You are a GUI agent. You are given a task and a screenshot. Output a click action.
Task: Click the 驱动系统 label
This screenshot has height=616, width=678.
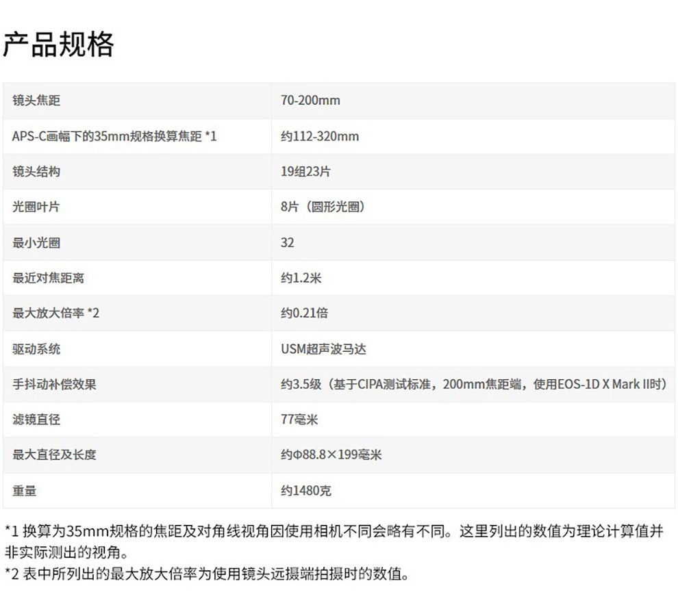tap(36, 349)
